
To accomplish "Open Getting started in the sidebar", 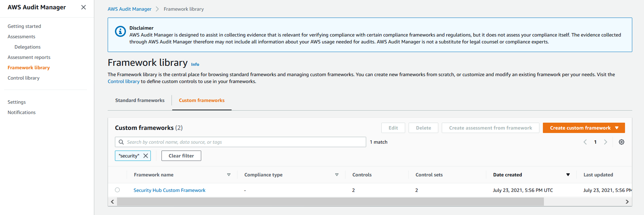I will tap(24, 26).
